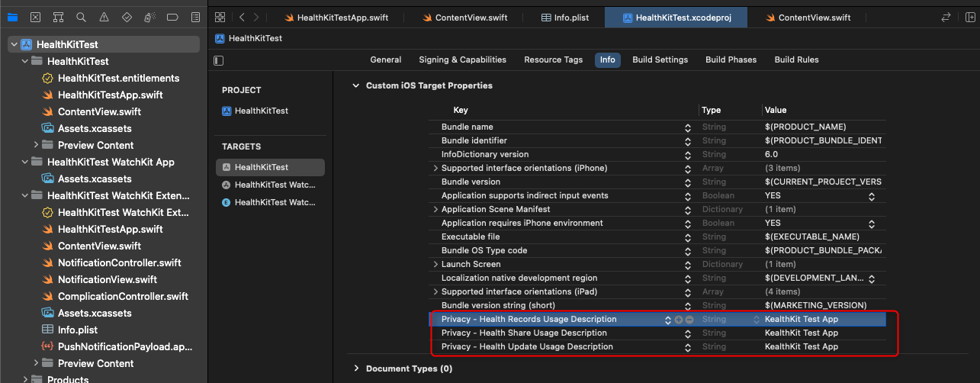Remove the Health Records Usage Description row
980x383 pixels.
click(x=689, y=320)
